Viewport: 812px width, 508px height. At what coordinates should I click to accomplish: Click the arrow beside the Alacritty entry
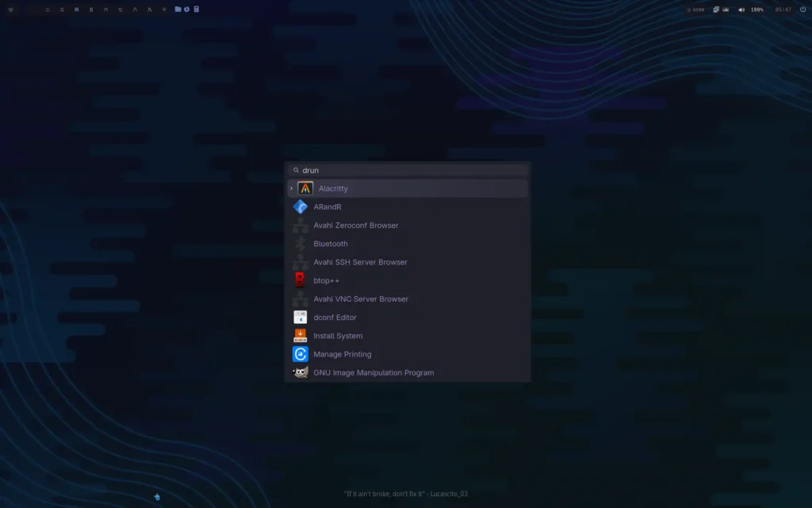point(291,189)
